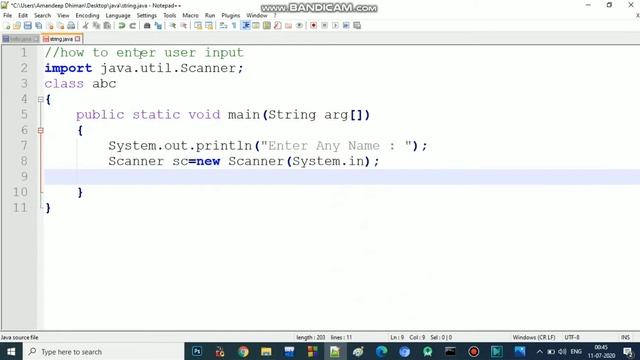Undo the last edit with the Undo icon

pos(122,26)
